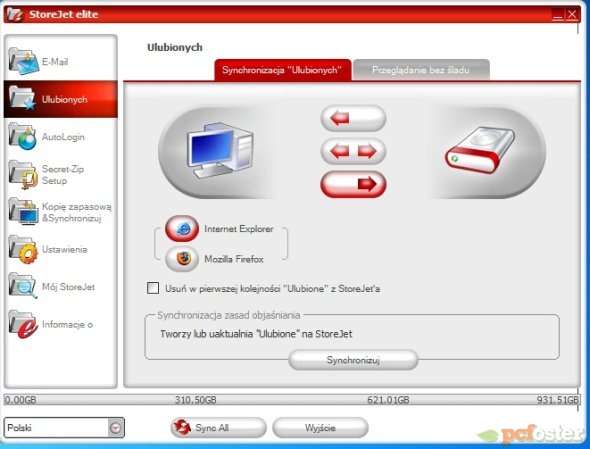Open AutoLogin sidebar entry label

click(x=63, y=137)
